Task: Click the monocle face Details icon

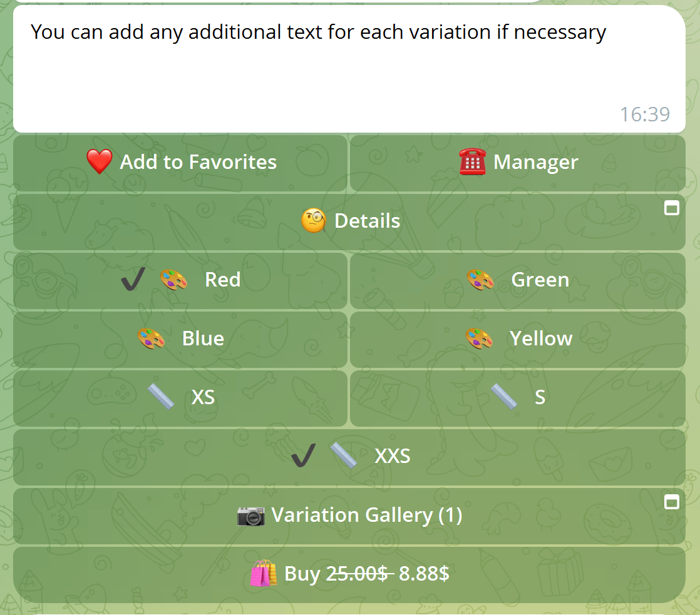Action: (x=314, y=221)
